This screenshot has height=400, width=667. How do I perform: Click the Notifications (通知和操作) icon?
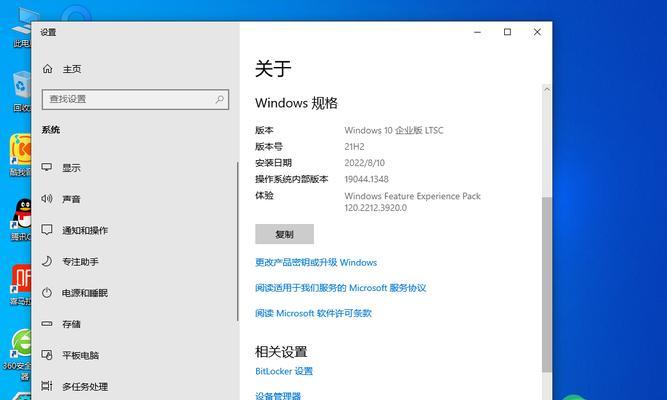(x=47, y=230)
